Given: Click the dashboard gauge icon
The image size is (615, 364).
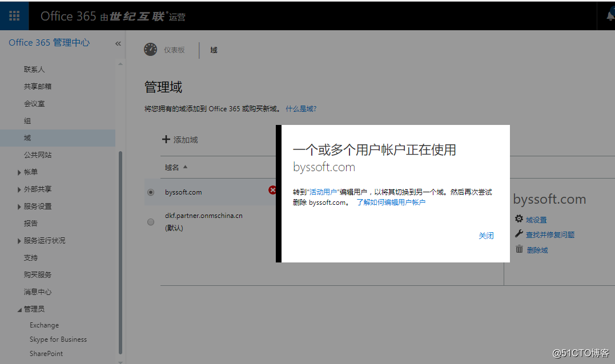Looking at the screenshot, I should [x=151, y=50].
